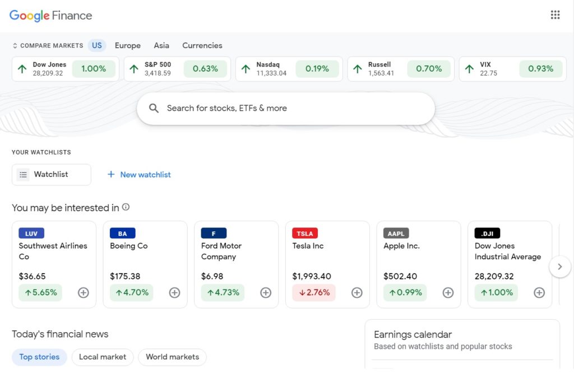Add Ford Motor Company to watchlist plus icon

point(266,292)
